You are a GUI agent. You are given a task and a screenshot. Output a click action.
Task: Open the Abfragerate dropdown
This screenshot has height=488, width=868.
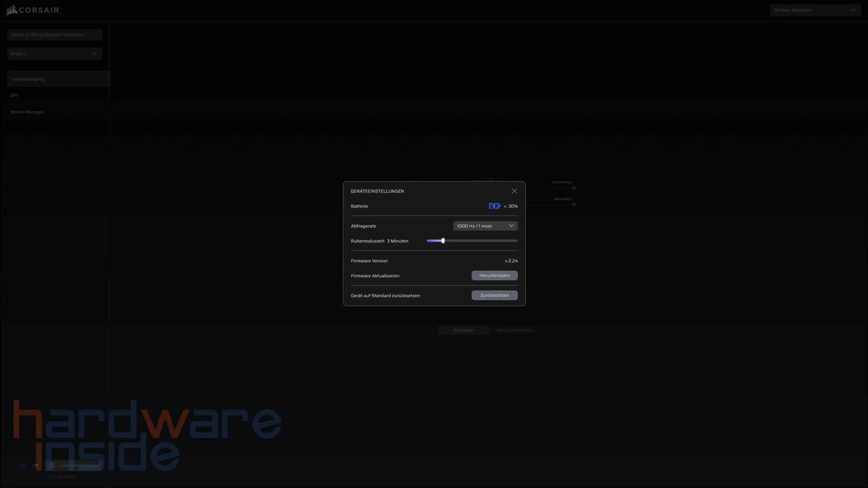click(485, 226)
